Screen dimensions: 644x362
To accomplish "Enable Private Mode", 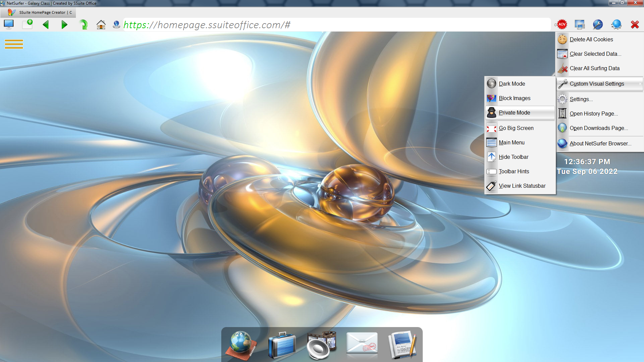I will 514,112.
